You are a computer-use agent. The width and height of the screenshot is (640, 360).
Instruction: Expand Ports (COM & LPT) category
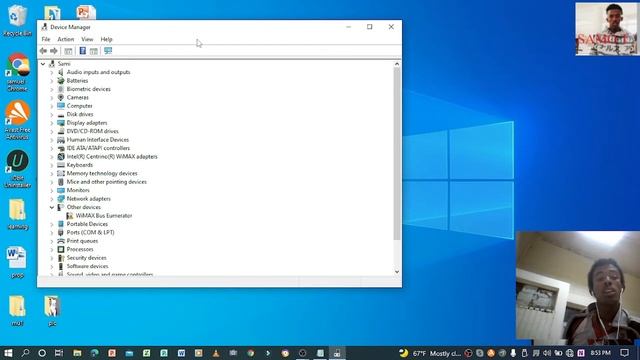52,233
